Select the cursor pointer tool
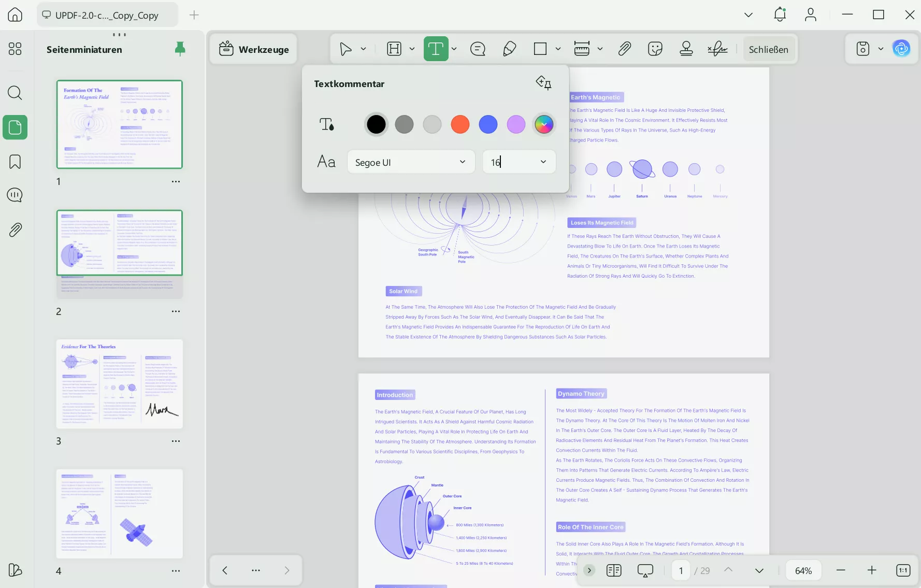The image size is (921, 588). click(346, 49)
